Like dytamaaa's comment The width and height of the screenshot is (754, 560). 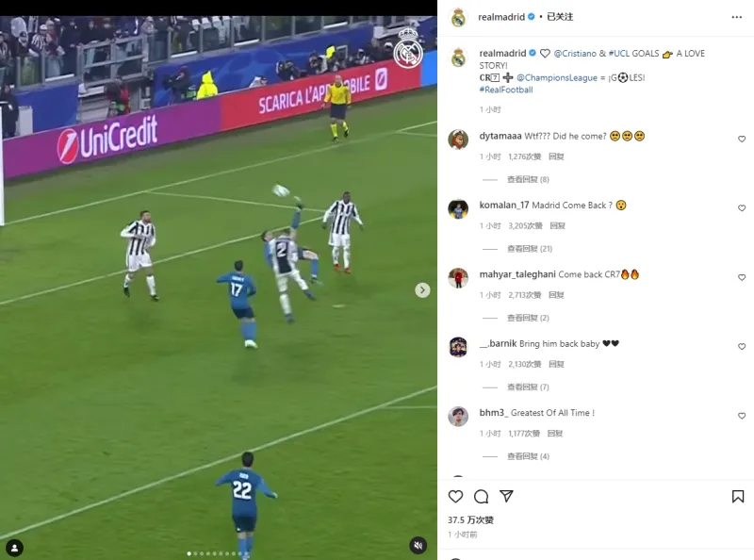[x=742, y=139]
